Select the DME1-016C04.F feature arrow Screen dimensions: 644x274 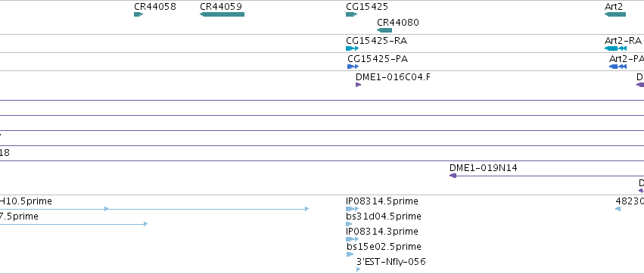coord(358,85)
